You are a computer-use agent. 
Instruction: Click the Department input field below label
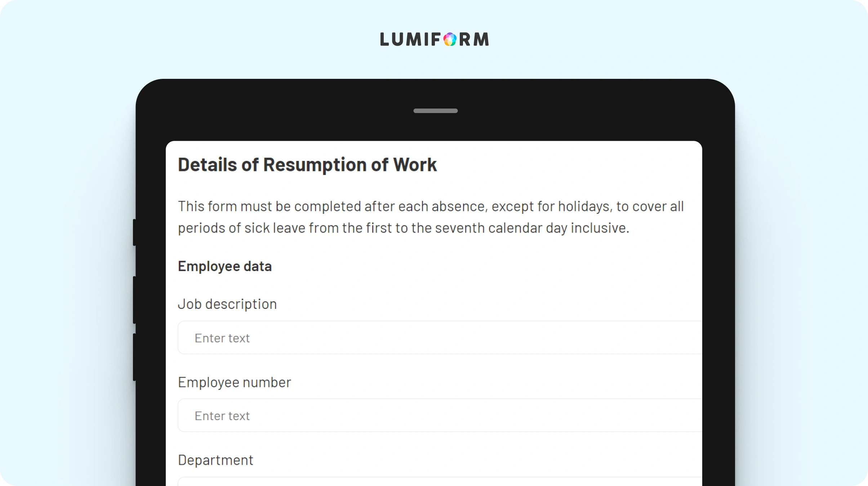440,481
